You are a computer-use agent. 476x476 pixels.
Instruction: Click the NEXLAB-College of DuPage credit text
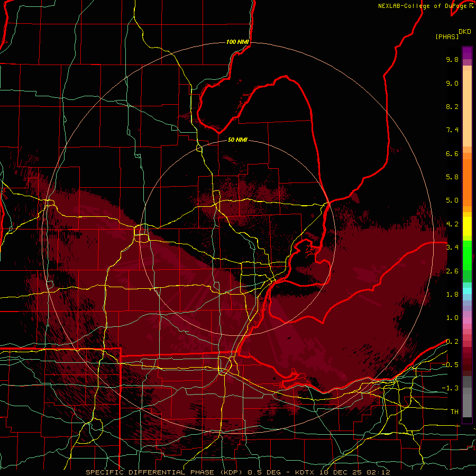(422, 6)
